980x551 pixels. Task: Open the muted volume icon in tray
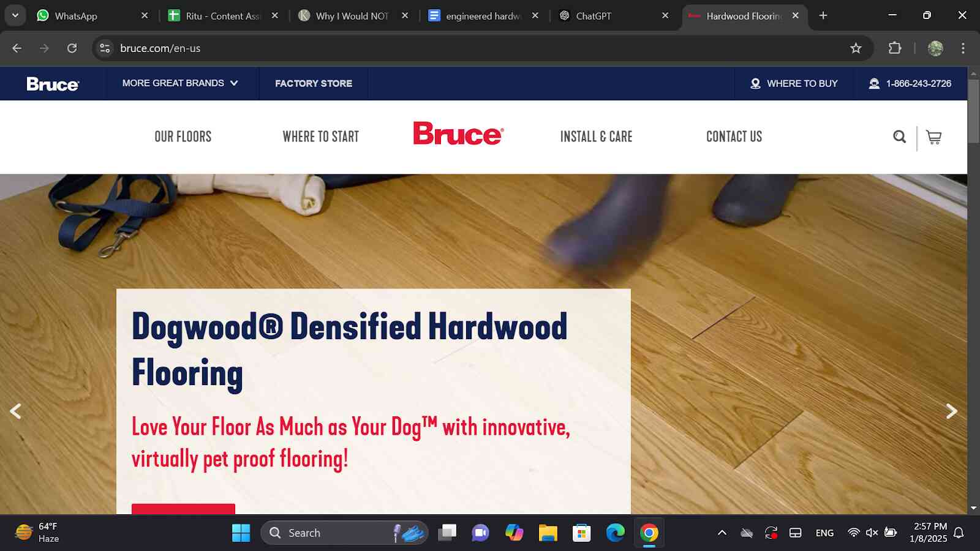pos(872,533)
